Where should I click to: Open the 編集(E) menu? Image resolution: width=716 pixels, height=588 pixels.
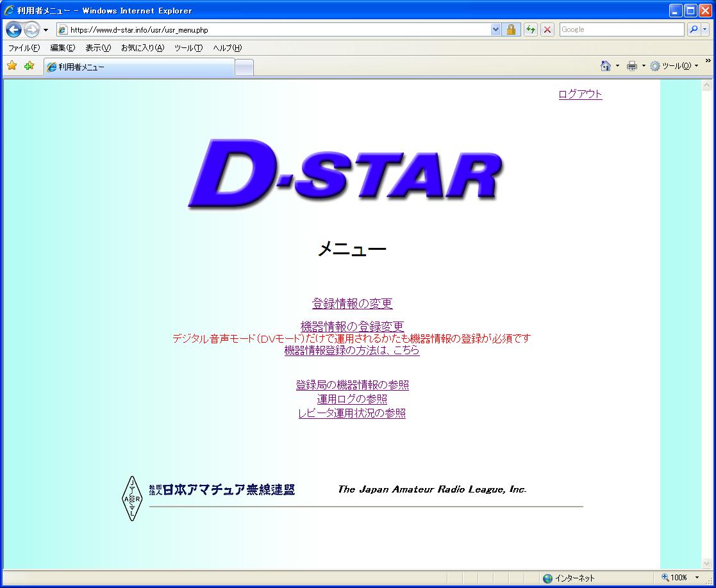pos(63,48)
